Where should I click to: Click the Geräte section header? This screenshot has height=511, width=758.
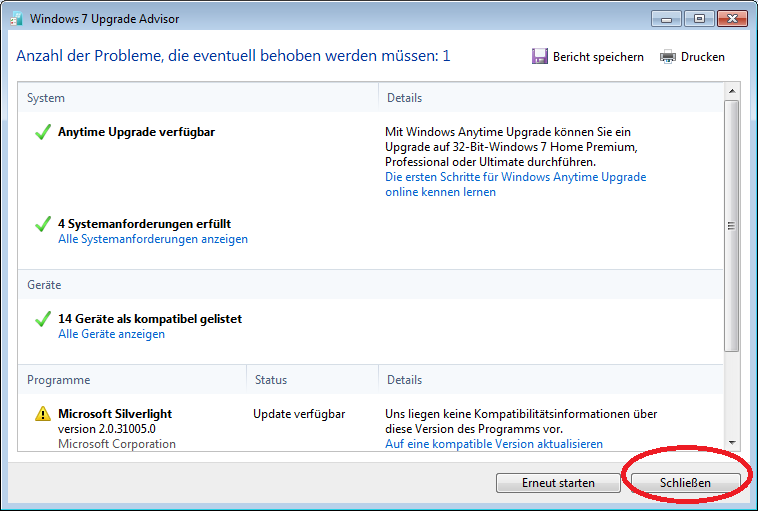44,285
